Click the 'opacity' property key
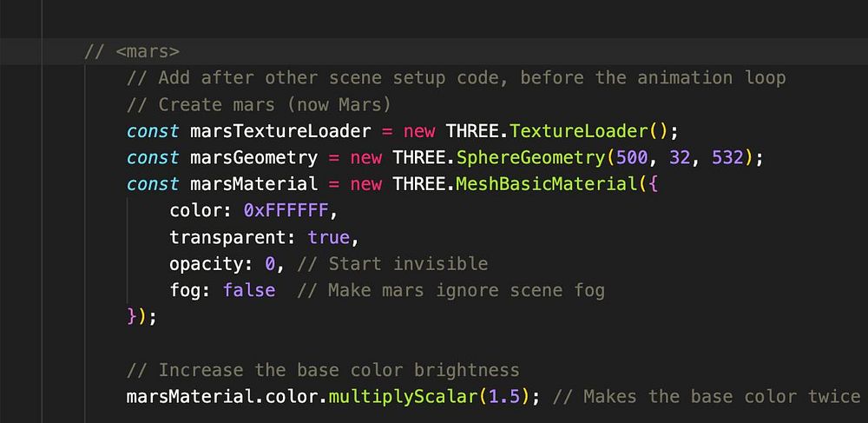 (206, 263)
